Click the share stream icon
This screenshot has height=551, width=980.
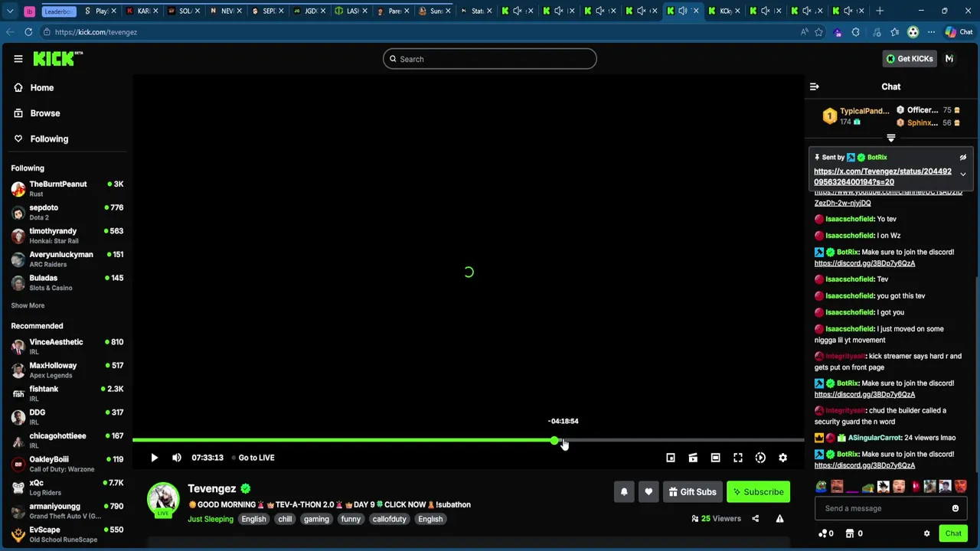[755, 519]
